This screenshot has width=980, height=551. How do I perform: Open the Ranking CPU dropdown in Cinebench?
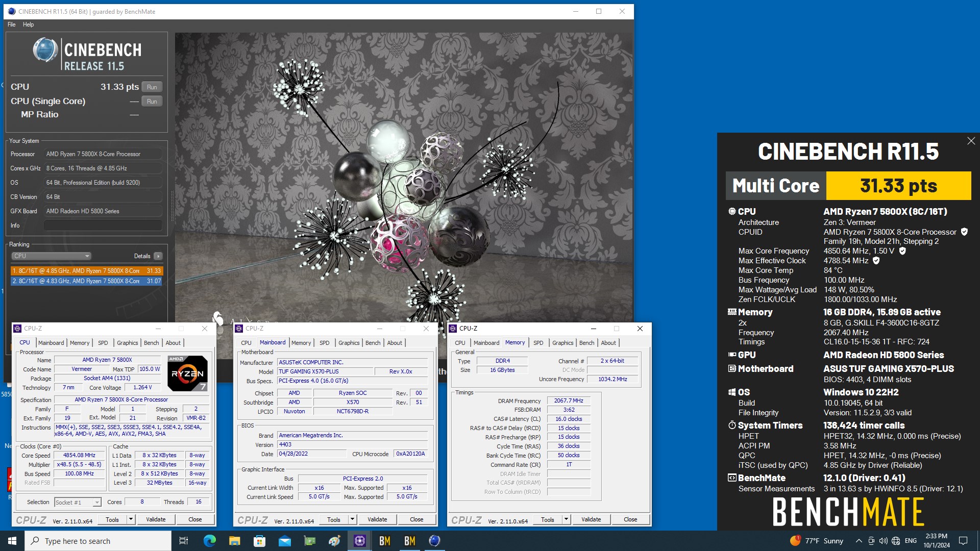[x=51, y=256]
